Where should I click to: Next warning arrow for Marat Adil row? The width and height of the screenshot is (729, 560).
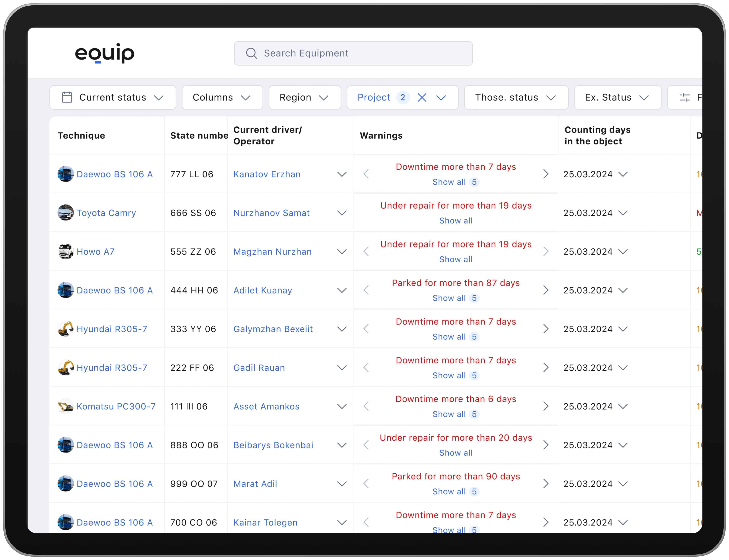point(545,483)
